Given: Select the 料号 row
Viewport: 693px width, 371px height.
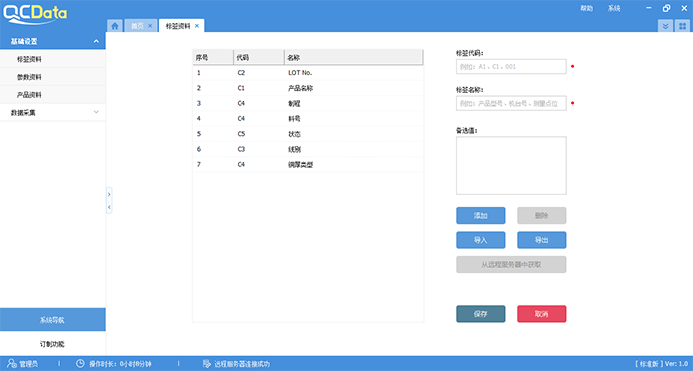Looking at the screenshot, I should pos(308,119).
